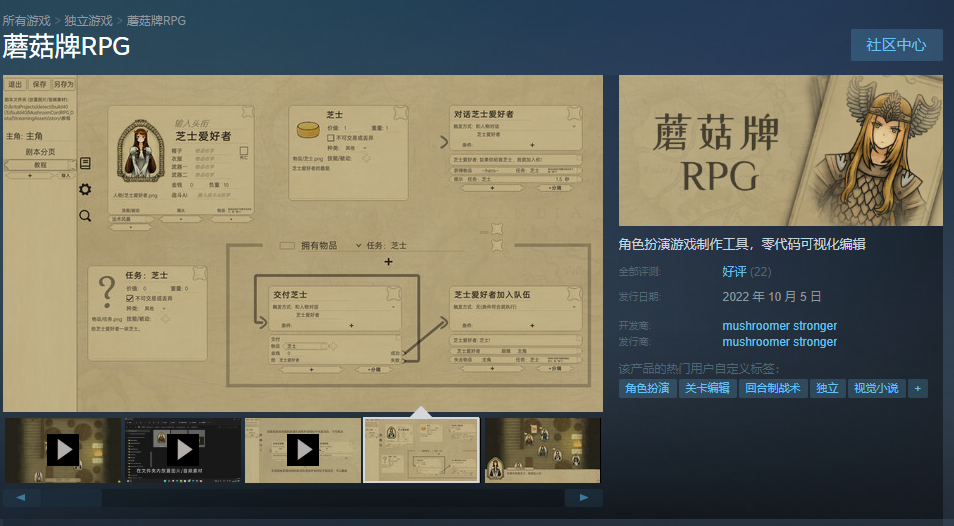
Task: Open the 社区中心 button
Action: point(896,45)
